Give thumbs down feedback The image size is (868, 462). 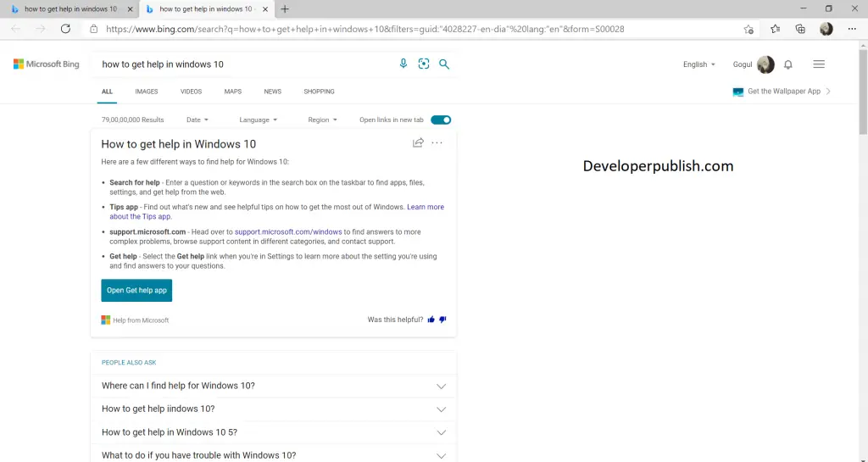point(442,320)
